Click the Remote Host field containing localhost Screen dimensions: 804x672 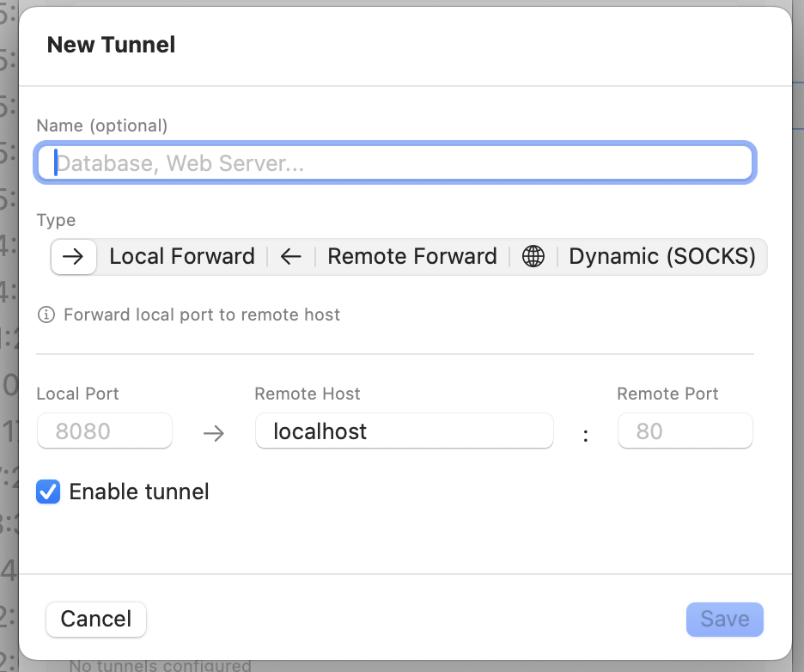coord(404,431)
